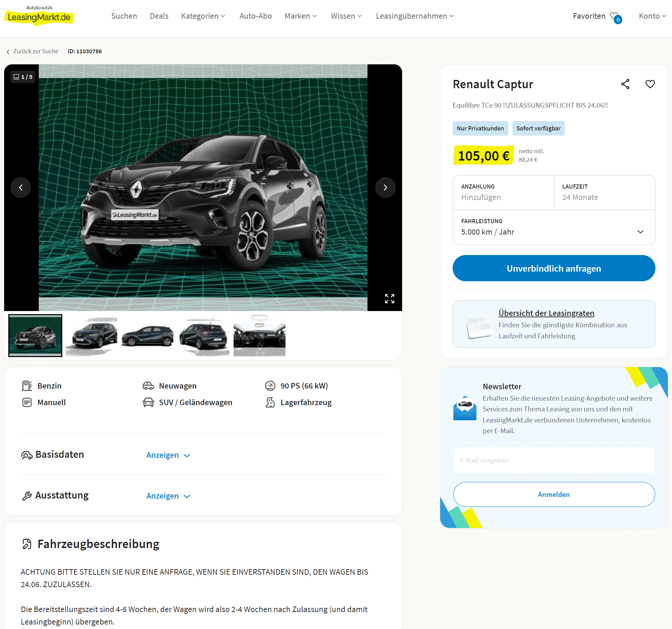Expand Basisdaten via Anzeigen
This screenshot has height=629, width=672.
coord(168,455)
